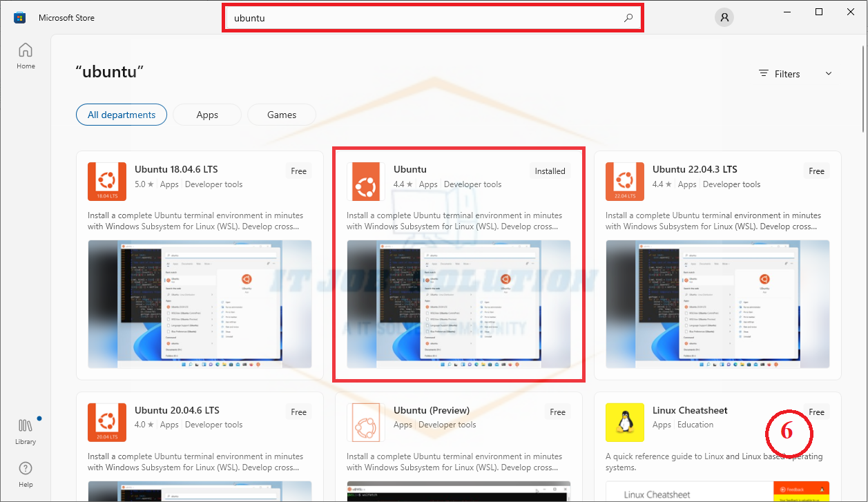Screen dimensions: 868x502
Task: Click Free button for Ubuntu 22.04.3 LTS
Action: pos(816,171)
